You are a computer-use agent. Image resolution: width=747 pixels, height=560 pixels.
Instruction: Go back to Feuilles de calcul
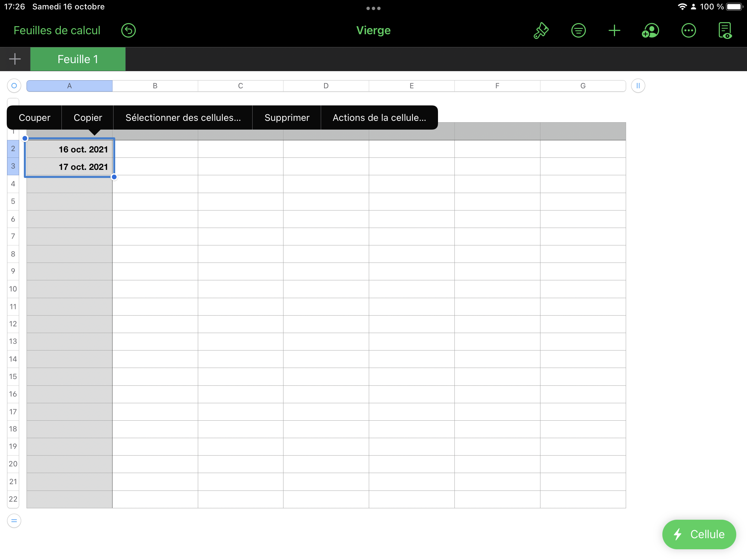pos(57,30)
